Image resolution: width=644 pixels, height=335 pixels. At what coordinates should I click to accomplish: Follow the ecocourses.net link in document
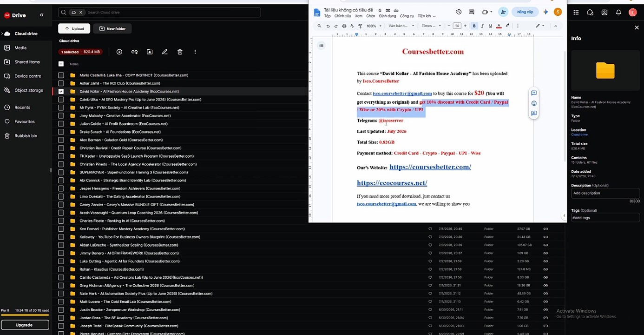coord(392,183)
